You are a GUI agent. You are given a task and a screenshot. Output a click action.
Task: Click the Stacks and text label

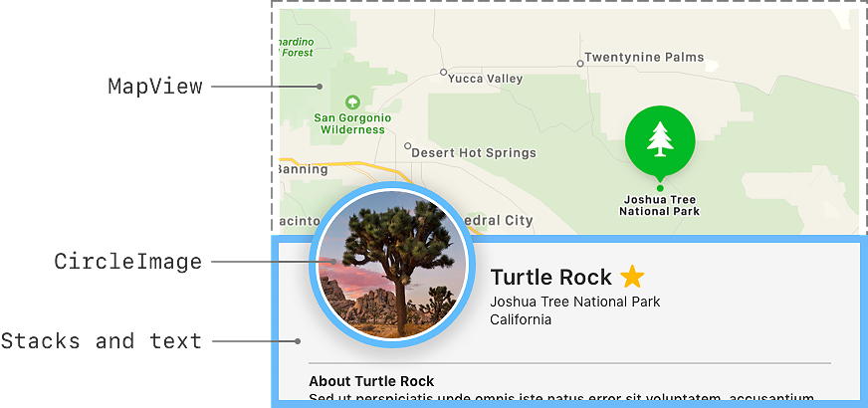(x=102, y=341)
